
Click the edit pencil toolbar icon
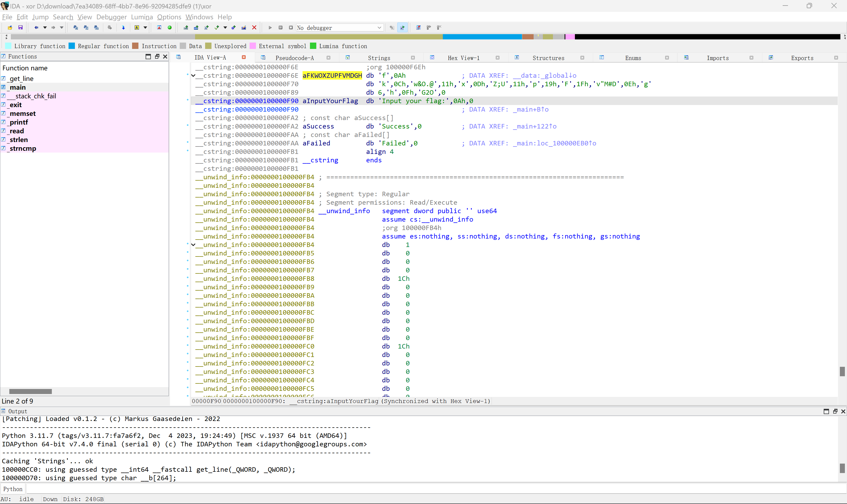[244, 28]
